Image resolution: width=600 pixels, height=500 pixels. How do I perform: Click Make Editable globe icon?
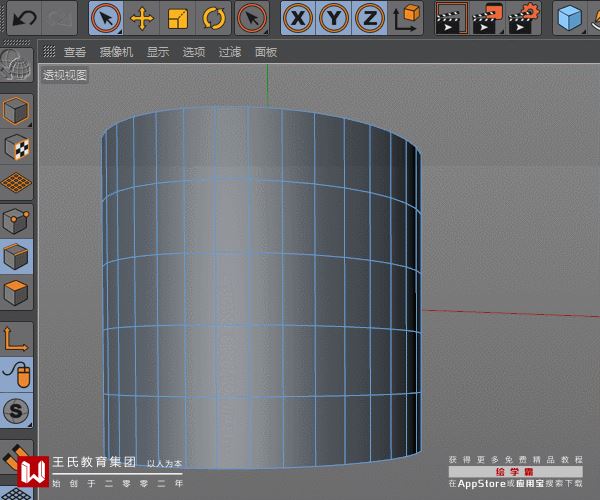(16, 65)
